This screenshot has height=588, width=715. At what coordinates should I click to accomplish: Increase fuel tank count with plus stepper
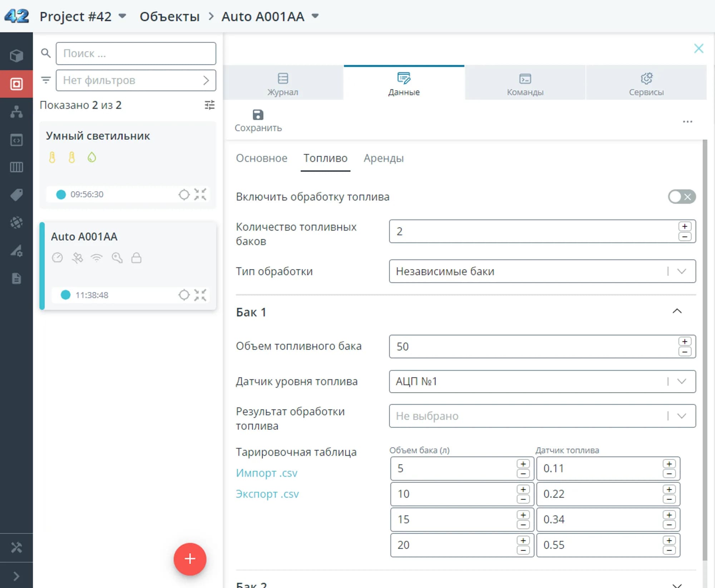685,226
